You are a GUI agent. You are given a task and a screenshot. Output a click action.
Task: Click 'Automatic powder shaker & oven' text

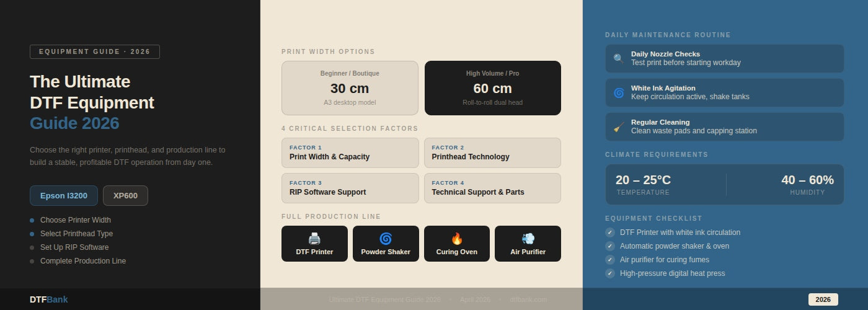point(675,246)
